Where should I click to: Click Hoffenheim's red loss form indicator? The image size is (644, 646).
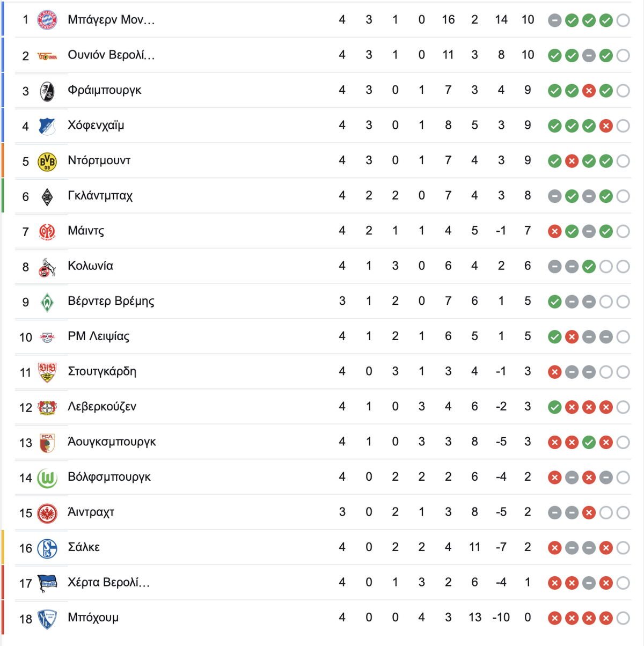(x=606, y=126)
